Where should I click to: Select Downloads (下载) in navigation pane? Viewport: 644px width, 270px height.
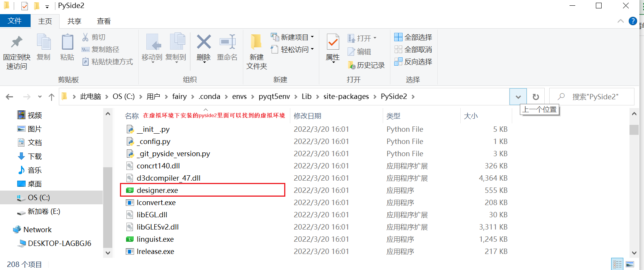tap(34, 156)
